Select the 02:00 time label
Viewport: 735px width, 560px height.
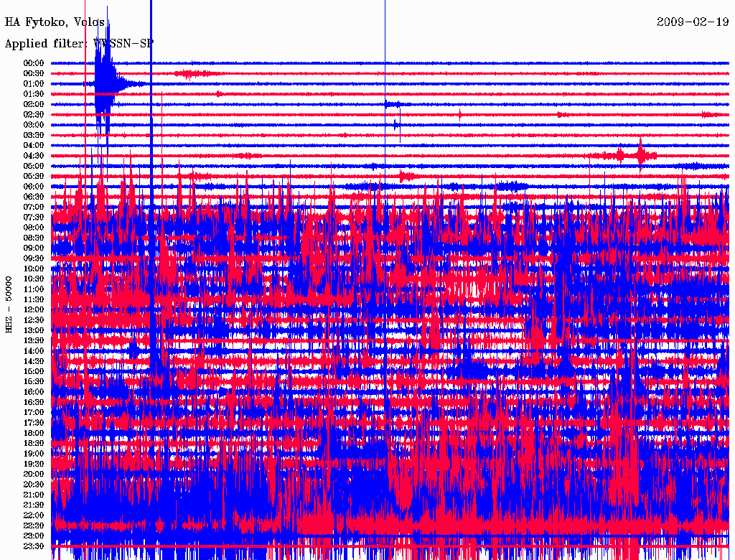pyautogui.click(x=34, y=104)
